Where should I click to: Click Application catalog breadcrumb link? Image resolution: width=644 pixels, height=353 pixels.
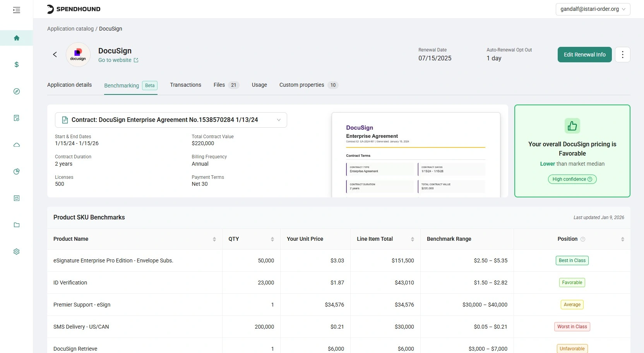(x=70, y=29)
